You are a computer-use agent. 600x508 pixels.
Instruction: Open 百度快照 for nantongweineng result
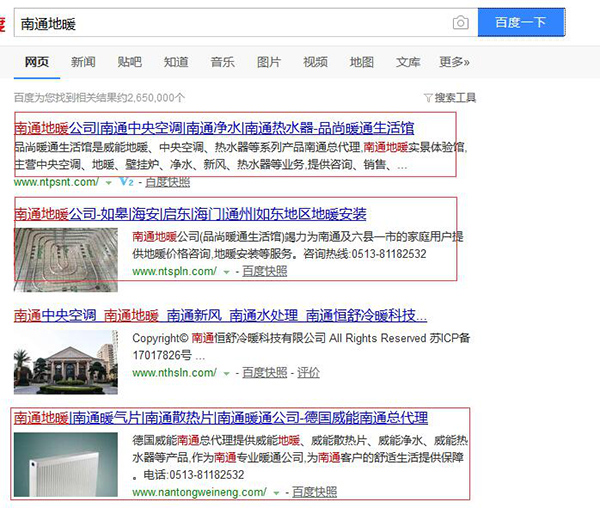click(315, 492)
